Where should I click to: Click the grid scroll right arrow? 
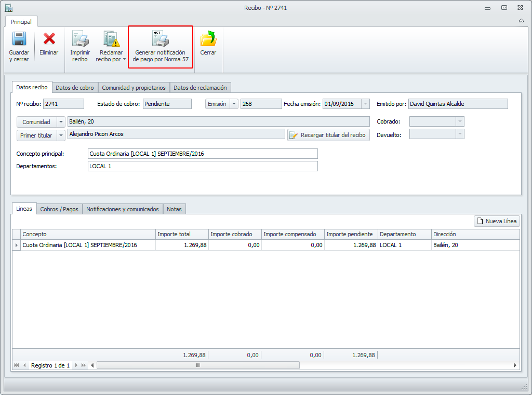click(x=515, y=365)
